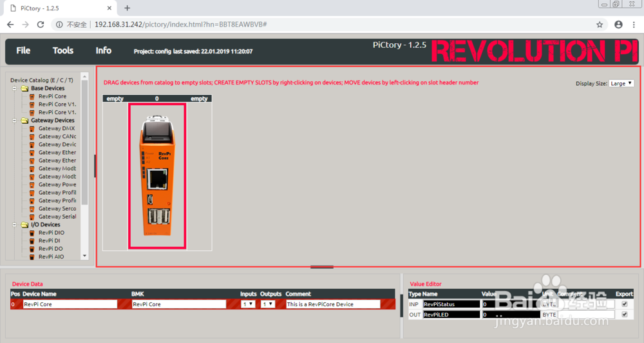Click the I/O Devices folder icon

tap(24, 225)
